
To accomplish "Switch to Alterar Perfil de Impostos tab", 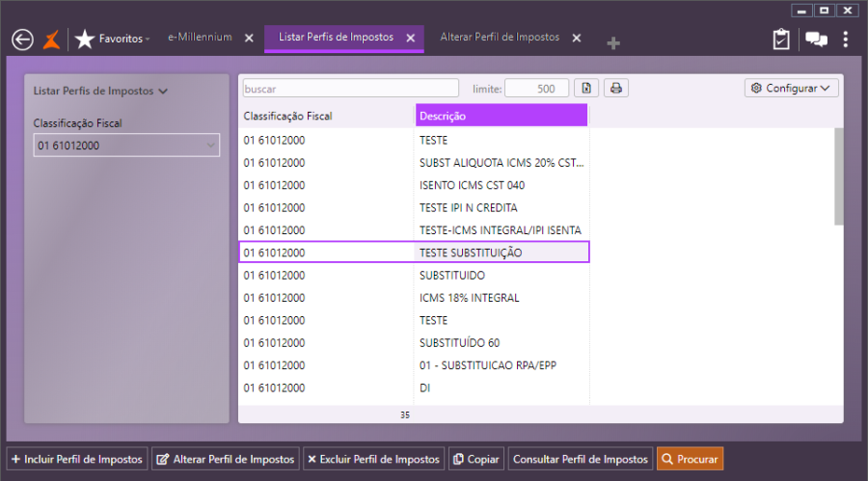I will click(500, 37).
